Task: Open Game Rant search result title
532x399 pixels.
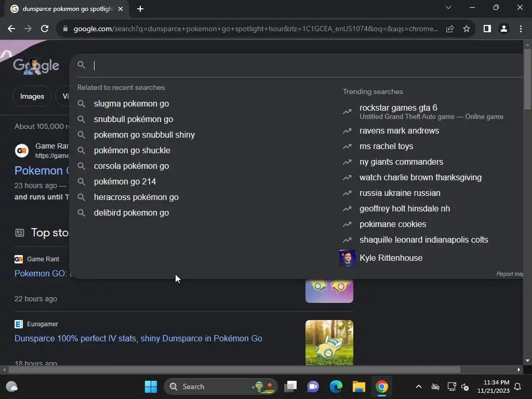Action: pos(42,170)
